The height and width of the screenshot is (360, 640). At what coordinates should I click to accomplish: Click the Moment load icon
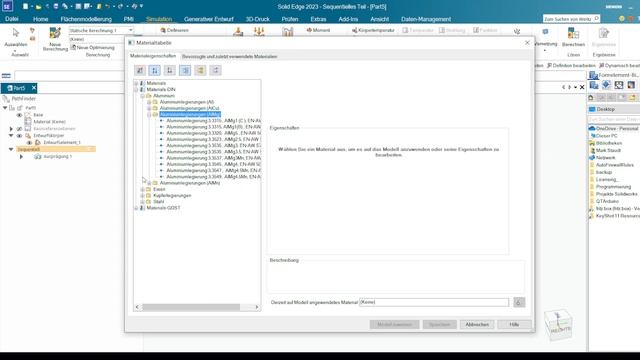point(318,30)
